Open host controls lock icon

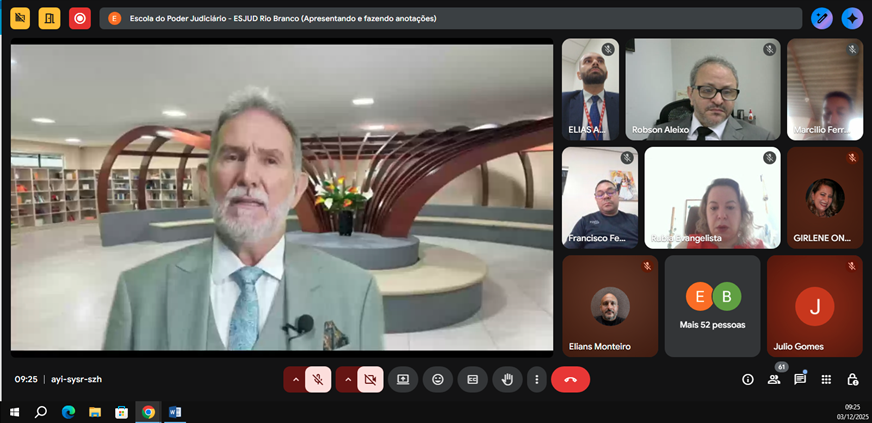coord(852,380)
